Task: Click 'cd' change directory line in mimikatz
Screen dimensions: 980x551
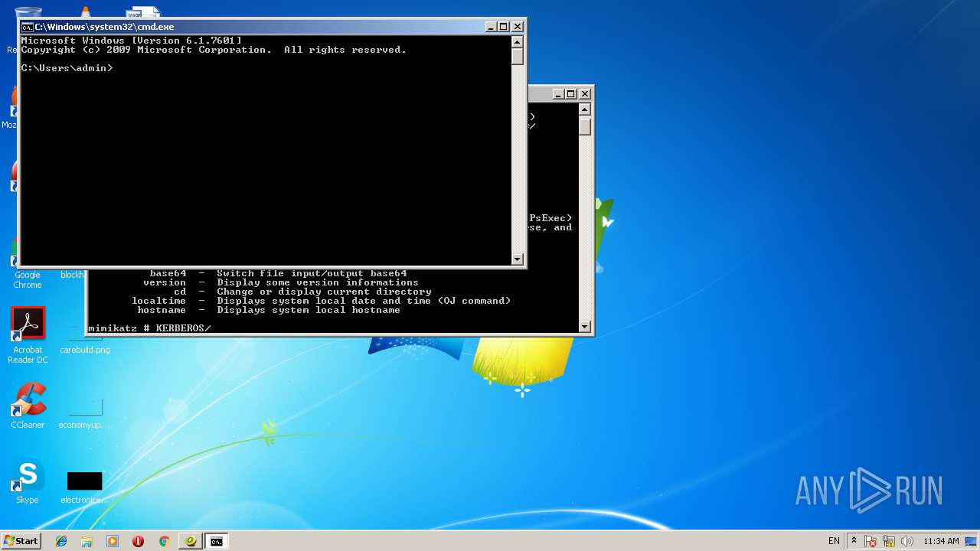Action: [302, 292]
